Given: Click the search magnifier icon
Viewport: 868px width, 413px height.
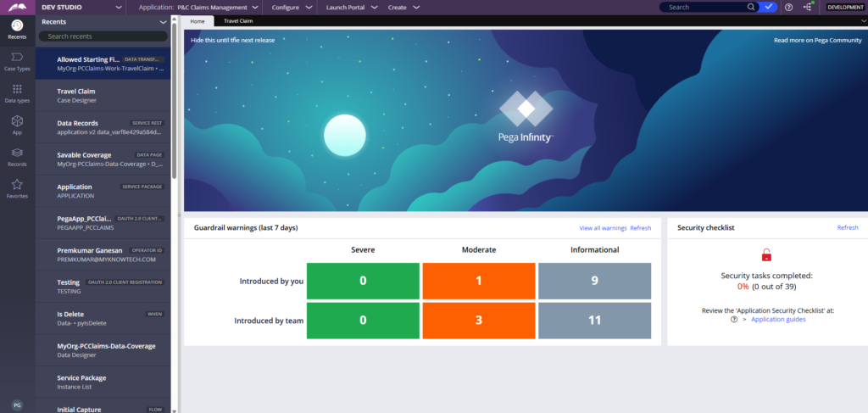Looking at the screenshot, I should coord(751,7).
